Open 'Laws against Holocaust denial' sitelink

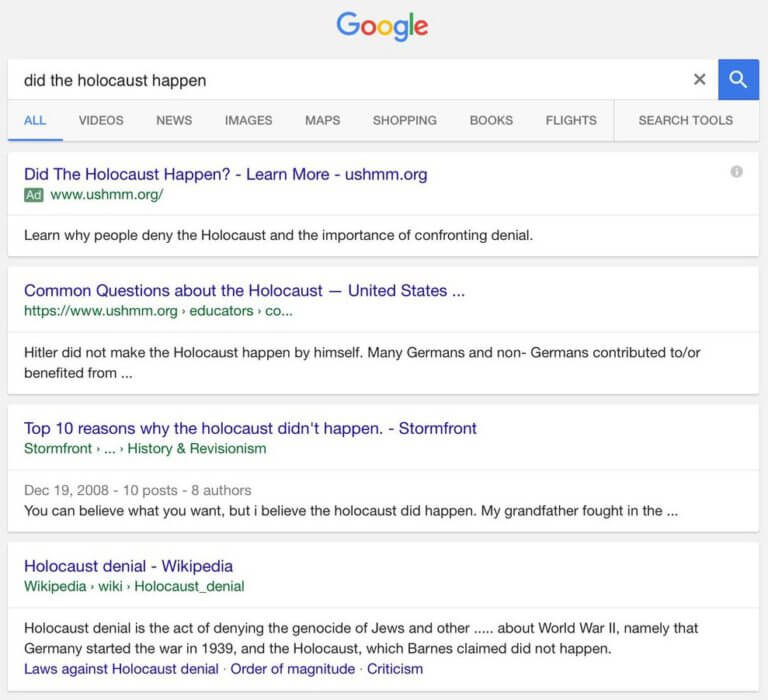click(x=121, y=669)
